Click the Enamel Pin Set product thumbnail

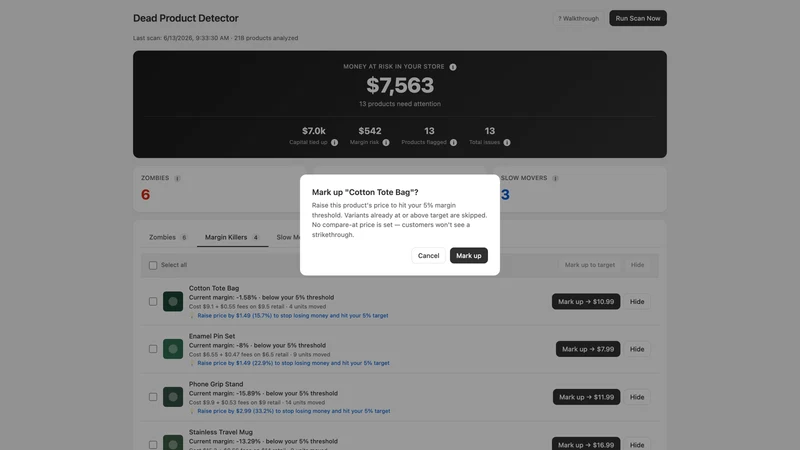[x=173, y=349]
